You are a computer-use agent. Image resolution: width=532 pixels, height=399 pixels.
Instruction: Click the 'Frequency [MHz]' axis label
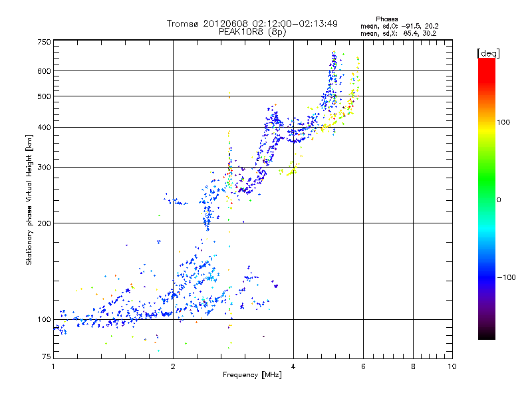[x=252, y=375]
